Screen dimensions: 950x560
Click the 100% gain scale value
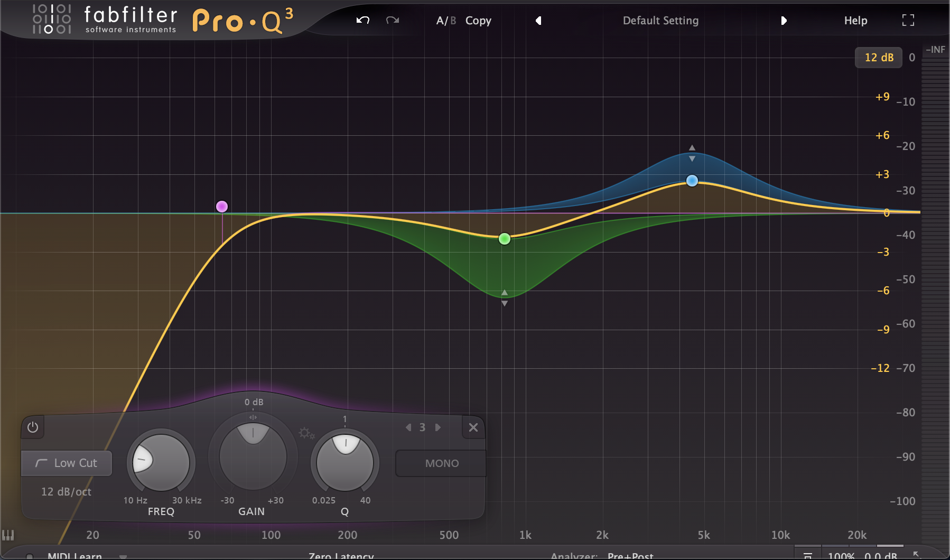(841, 556)
